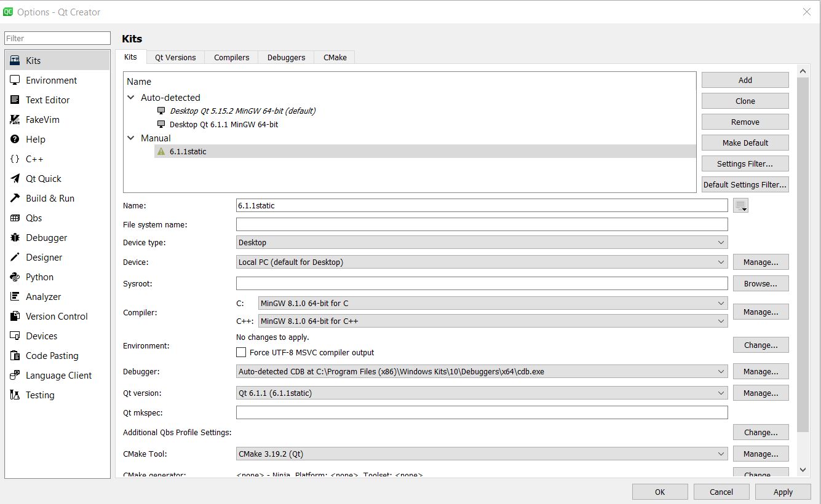
Task: Open the Analyzer settings category
Action: click(x=57, y=296)
